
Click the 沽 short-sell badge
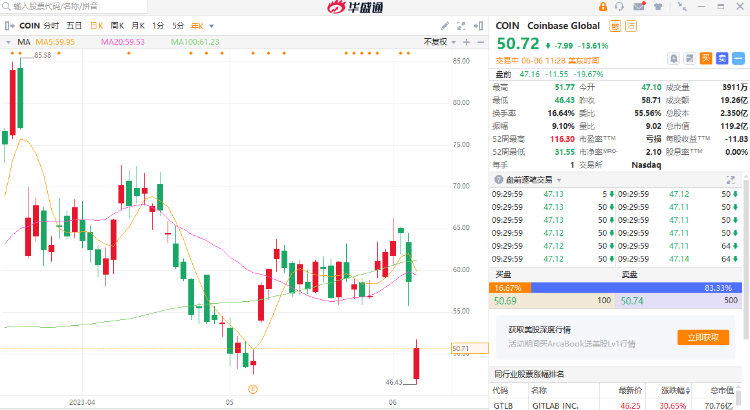click(631, 26)
